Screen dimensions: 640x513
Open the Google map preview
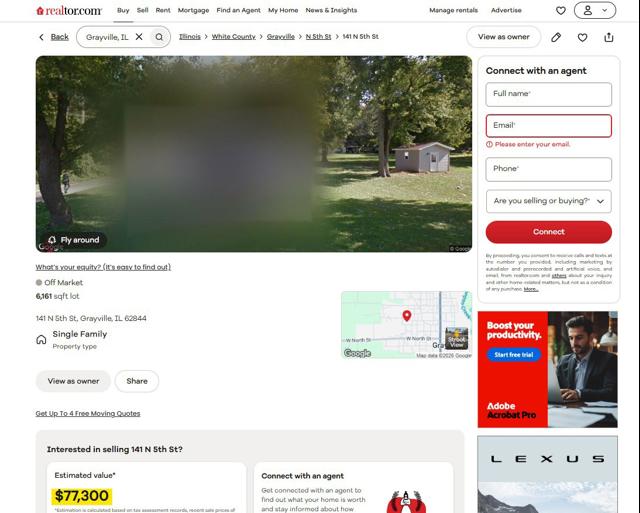pos(407,325)
